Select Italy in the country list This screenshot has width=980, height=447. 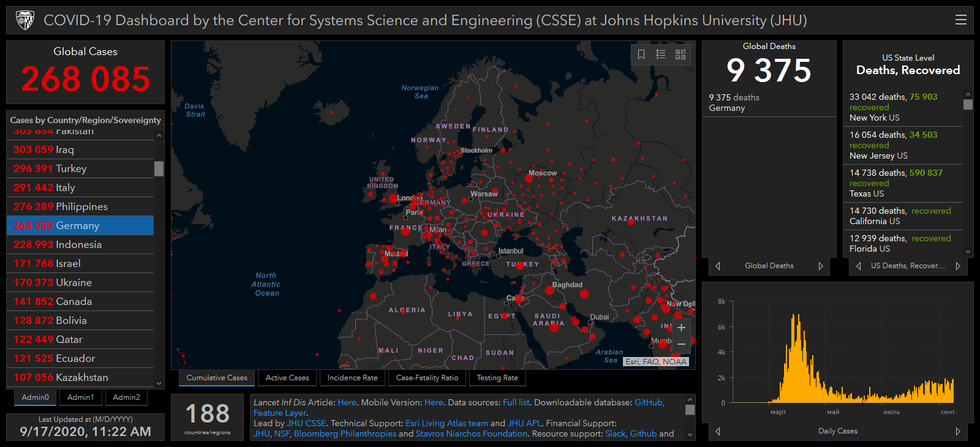pos(80,187)
